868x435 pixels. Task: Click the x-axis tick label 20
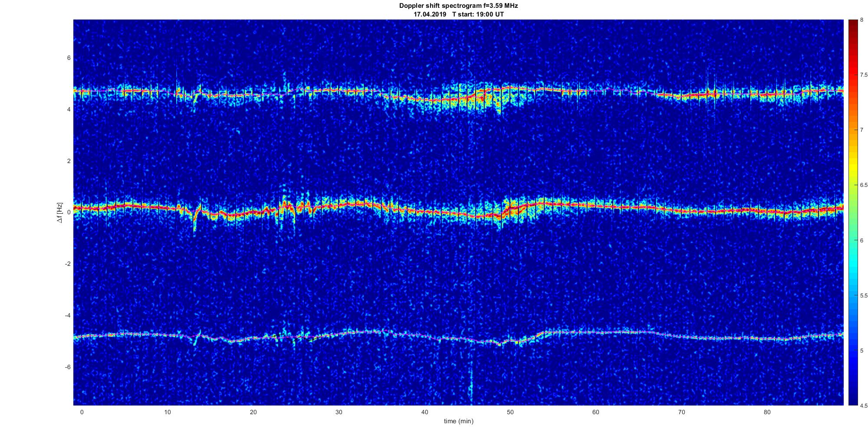click(253, 412)
